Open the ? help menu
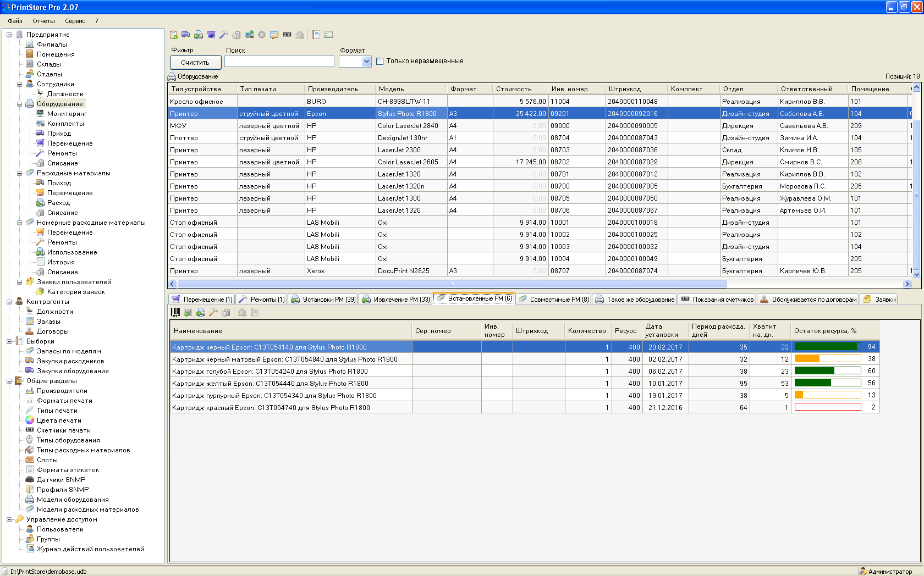Screen dimensions: 924x576 click(x=96, y=21)
